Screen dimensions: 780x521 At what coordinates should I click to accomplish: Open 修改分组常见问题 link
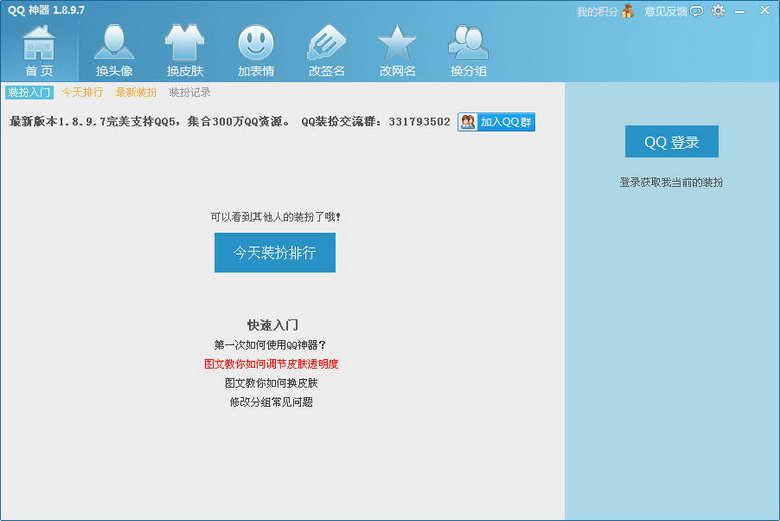(271, 402)
